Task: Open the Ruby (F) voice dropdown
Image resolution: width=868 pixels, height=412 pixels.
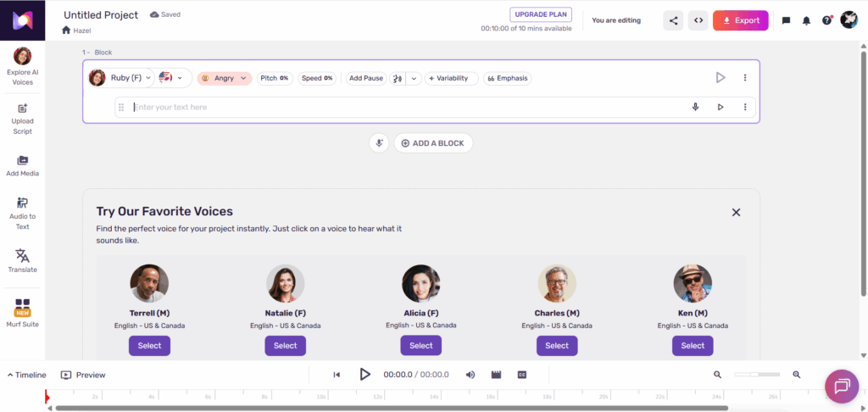Action: [x=121, y=78]
